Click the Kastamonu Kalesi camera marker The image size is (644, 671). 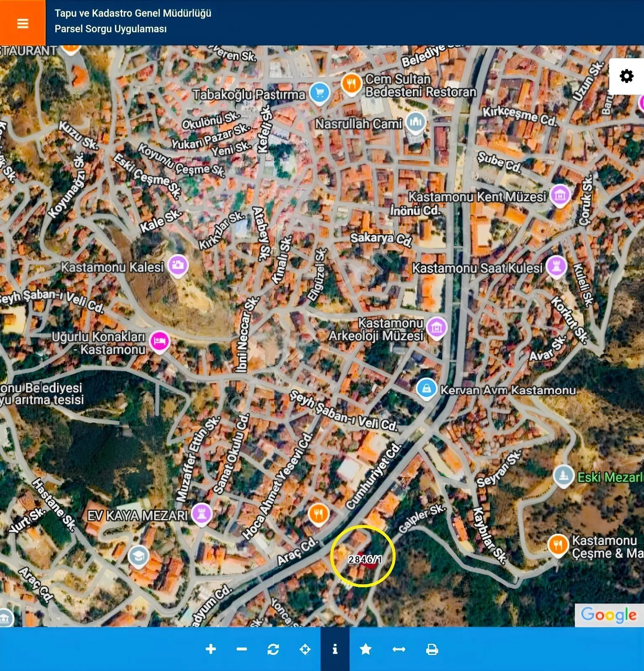pos(178,266)
